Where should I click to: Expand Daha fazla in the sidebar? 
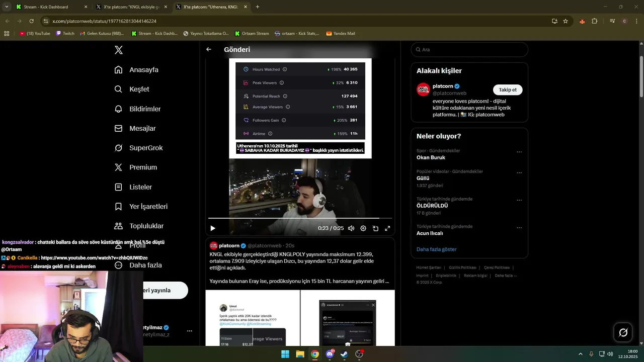pyautogui.click(x=138, y=265)
